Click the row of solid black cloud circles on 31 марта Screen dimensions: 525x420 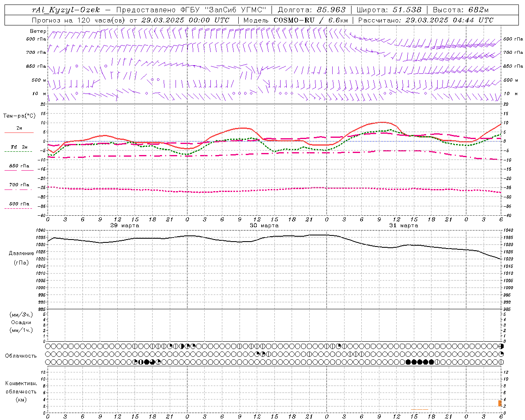(420, 362)
